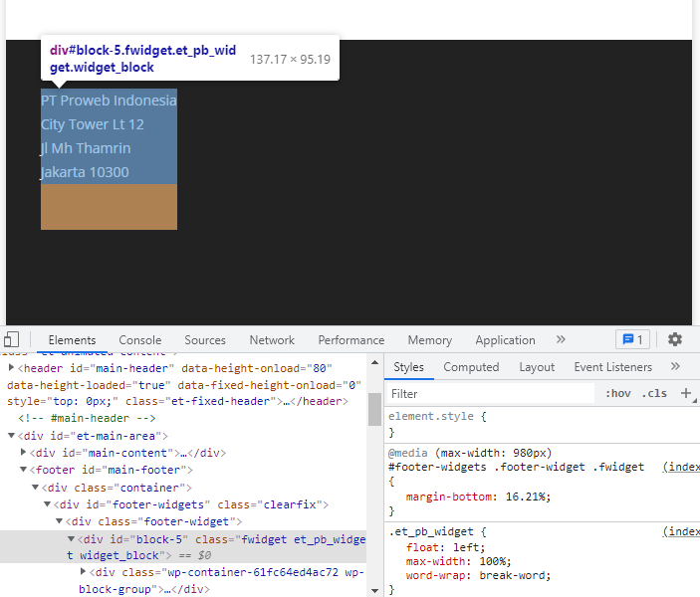Collapse the et-main-area div

click(11, 436)
